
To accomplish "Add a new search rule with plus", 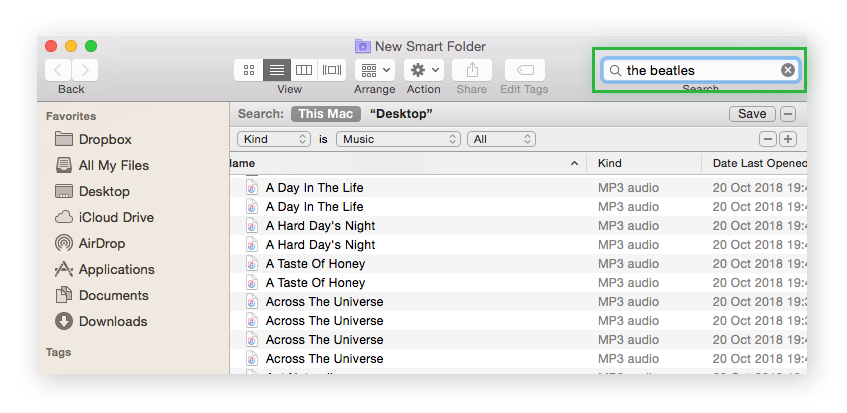I will (x=788, y=139).
